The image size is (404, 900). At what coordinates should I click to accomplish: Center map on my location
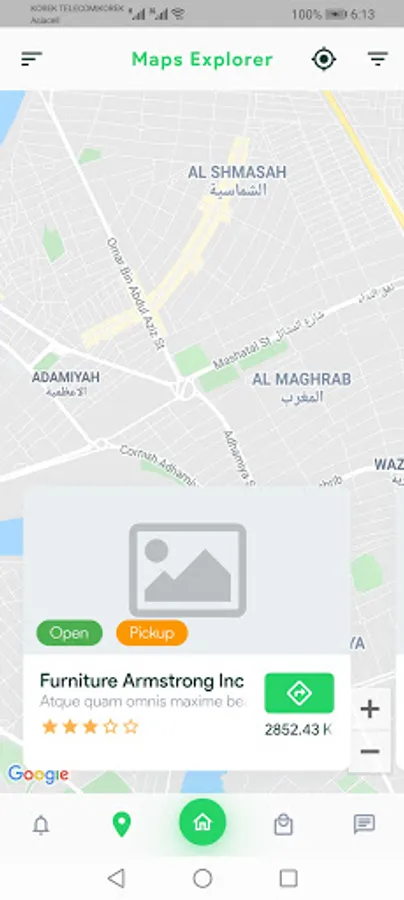click(x=324, y=59)
